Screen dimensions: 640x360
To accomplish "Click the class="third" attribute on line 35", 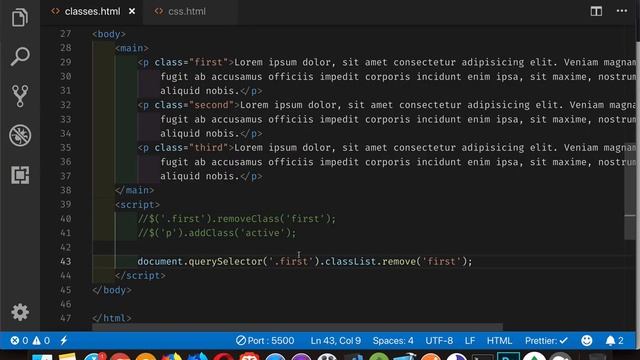I will (191, 148).
